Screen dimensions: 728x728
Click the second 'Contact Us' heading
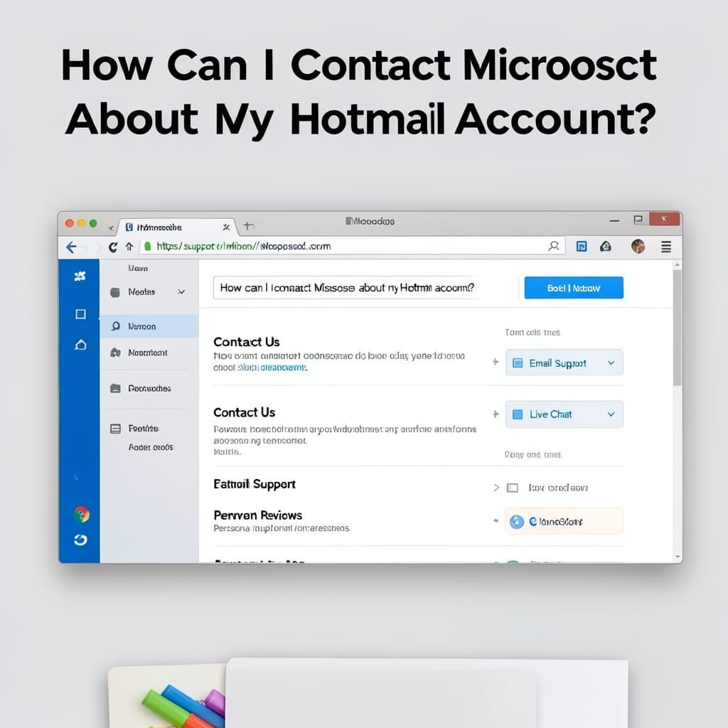[x=245, y=413]
